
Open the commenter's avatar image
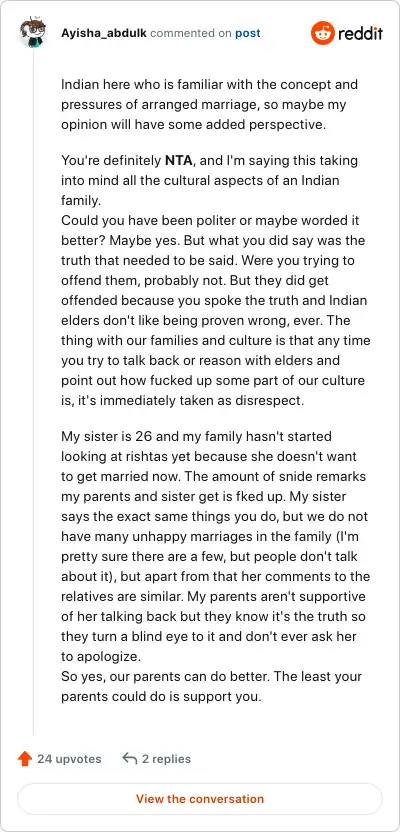tap(33, 33)
